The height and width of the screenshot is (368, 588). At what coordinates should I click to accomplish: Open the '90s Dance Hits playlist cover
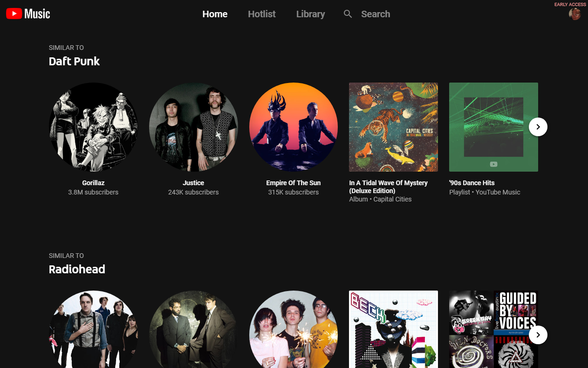[493, 127]
